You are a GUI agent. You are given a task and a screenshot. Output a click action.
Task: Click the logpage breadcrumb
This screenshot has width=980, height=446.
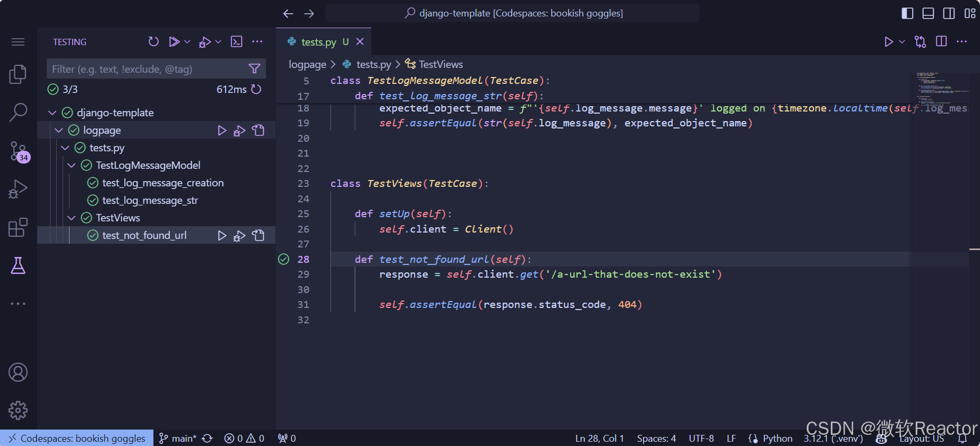pyautogui.click(x=307, y=64)
